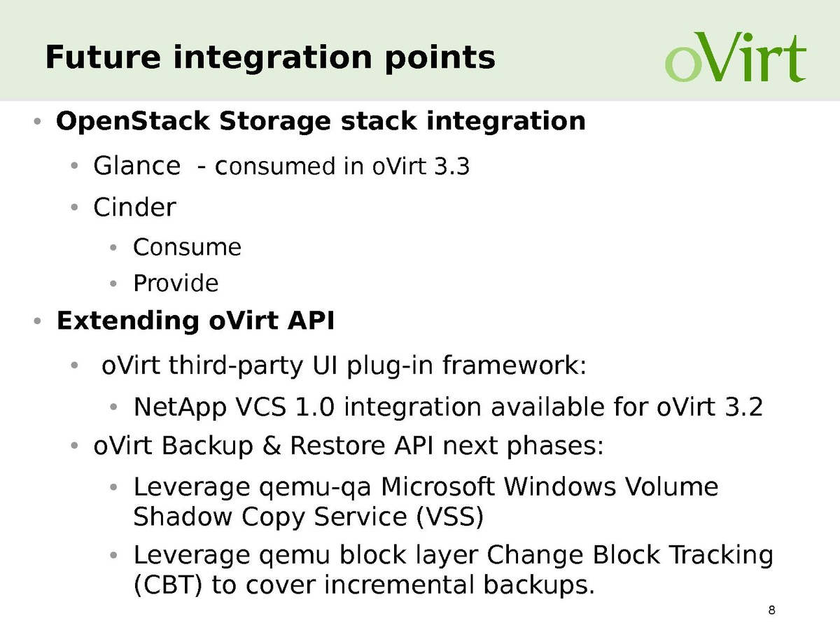Screen dimensions: 840x630
Task: Click the "OpenStack Storage stack integration" heading
Action: pos(321,121)
